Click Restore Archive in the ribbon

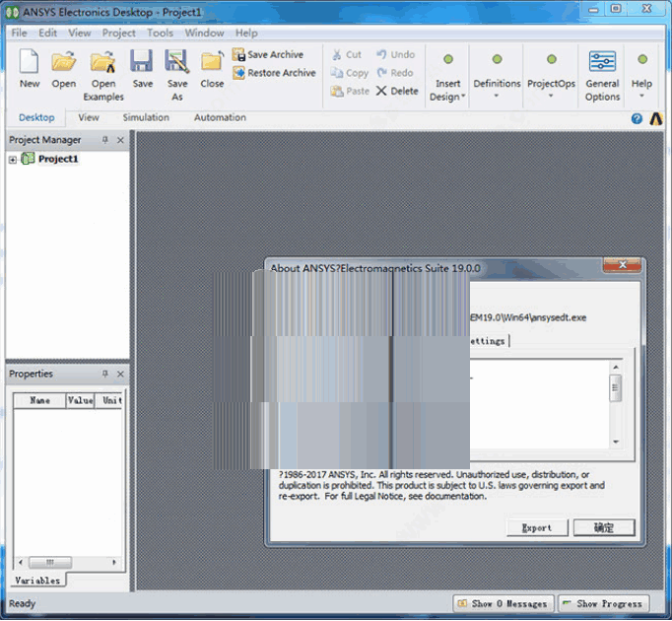coord(274,73)
